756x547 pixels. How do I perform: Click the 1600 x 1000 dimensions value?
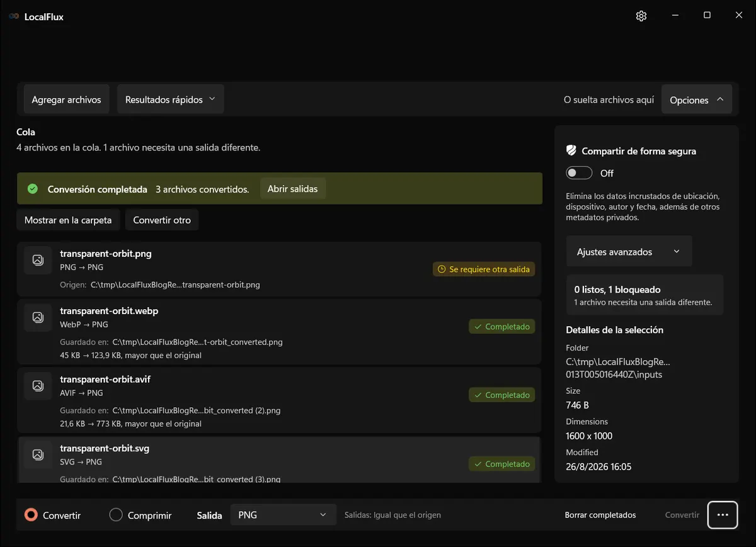coord(589,436)
